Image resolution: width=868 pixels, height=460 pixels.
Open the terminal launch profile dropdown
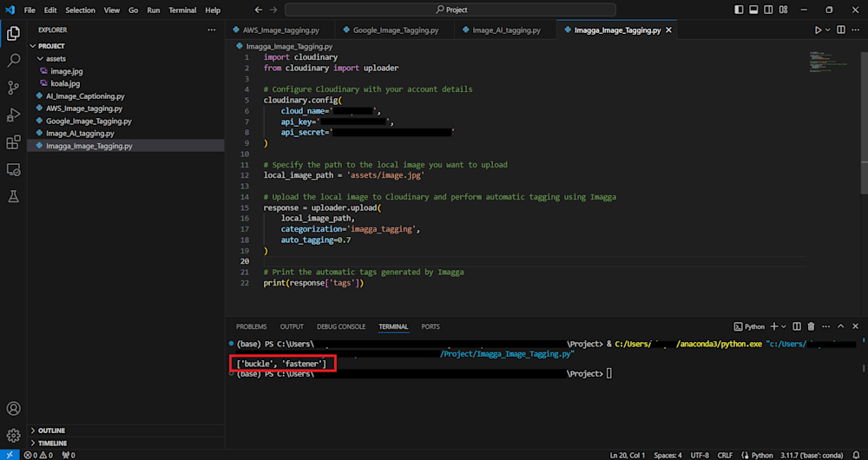coord(783,326)
